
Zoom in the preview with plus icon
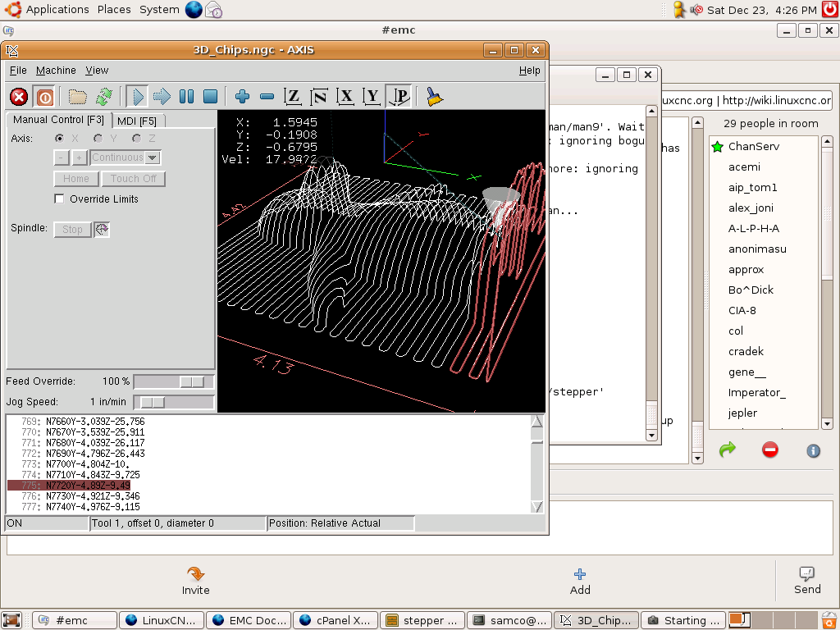tap(242, 97)
